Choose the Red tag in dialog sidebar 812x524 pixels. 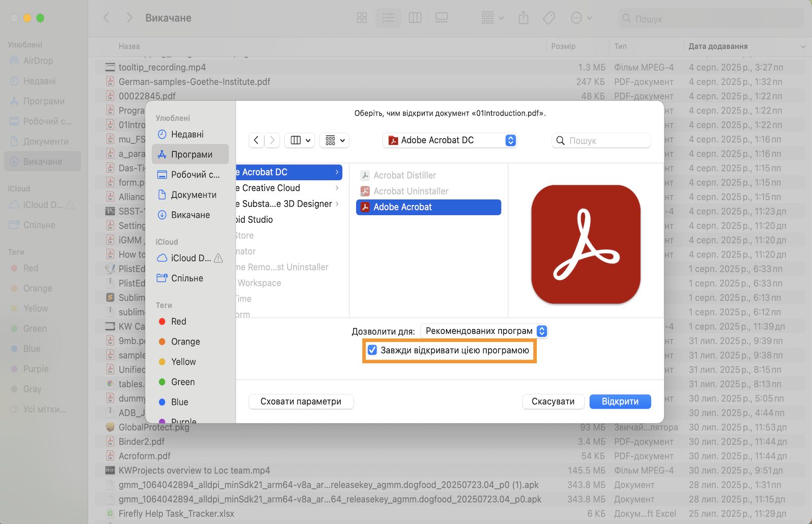(x=190, y=322)
